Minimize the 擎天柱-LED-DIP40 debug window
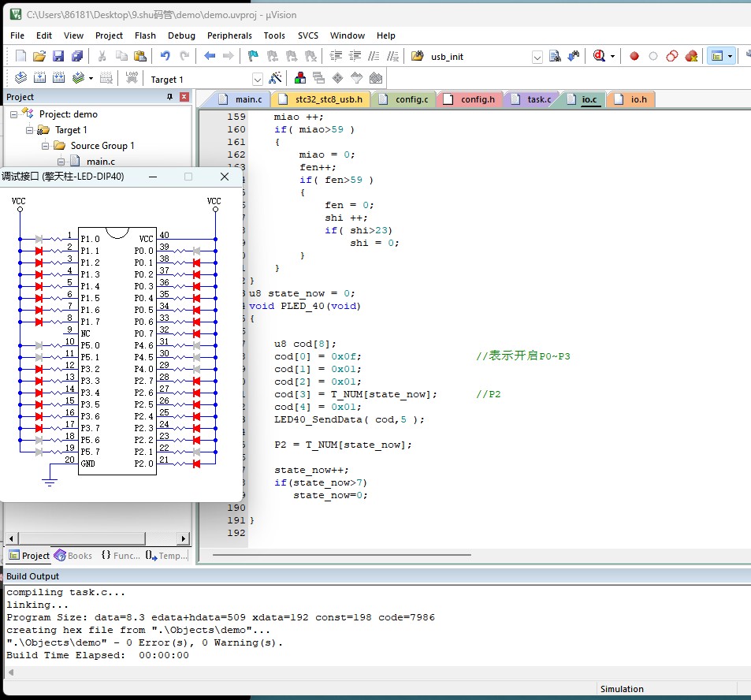751x700 pixels. tap(153, 177)
